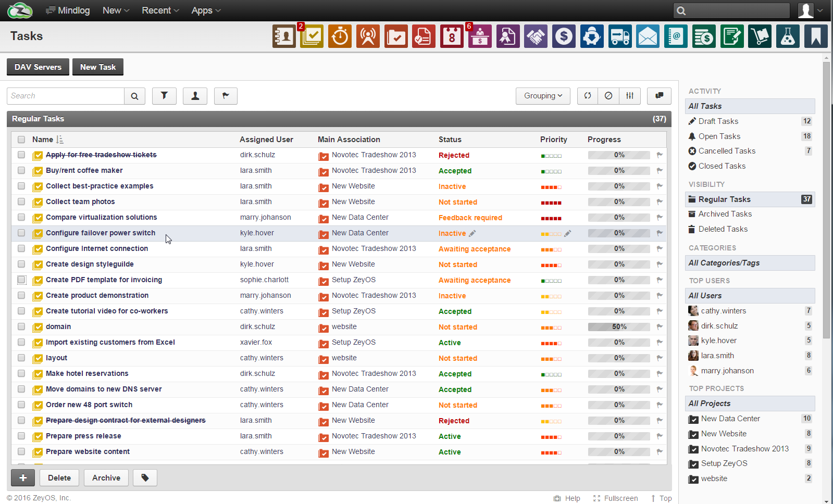
Task: Toggle the select-all checkbox in the header
Action: [x=21, y=140]
